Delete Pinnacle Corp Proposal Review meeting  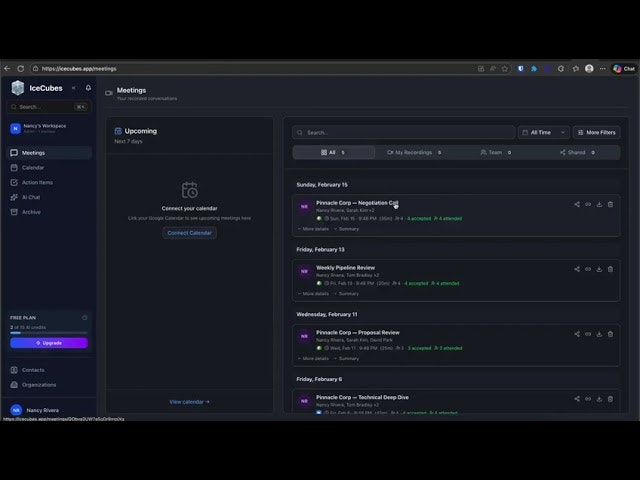[x=610, y=334]
